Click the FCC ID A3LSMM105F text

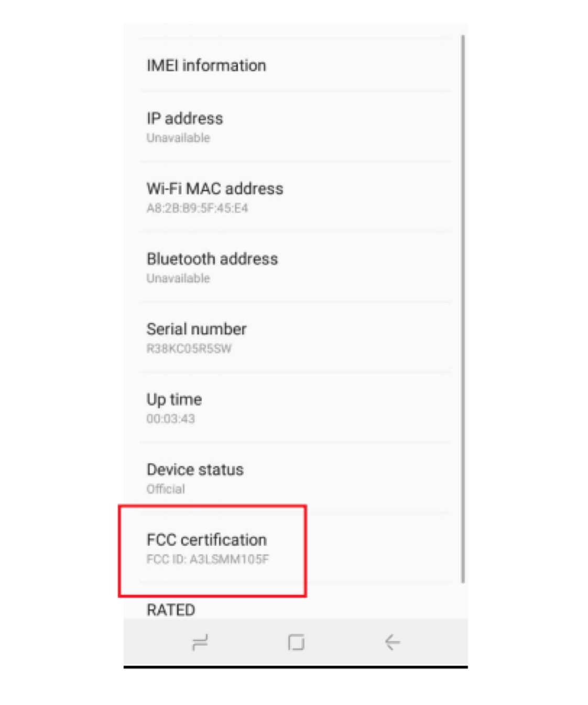(208, 559)
